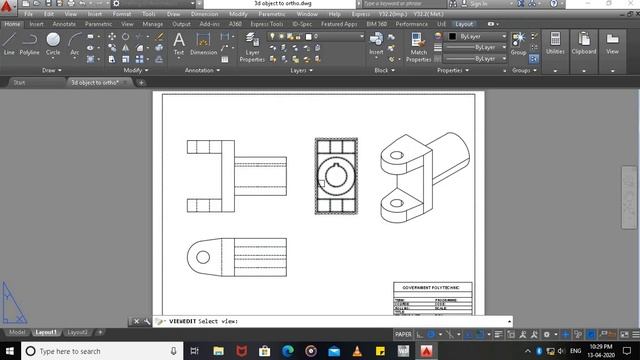Toggle the blue crosshair button in status bar
Image resolution: width=640 pixels, height=360 pixels.
coord(566,335)
